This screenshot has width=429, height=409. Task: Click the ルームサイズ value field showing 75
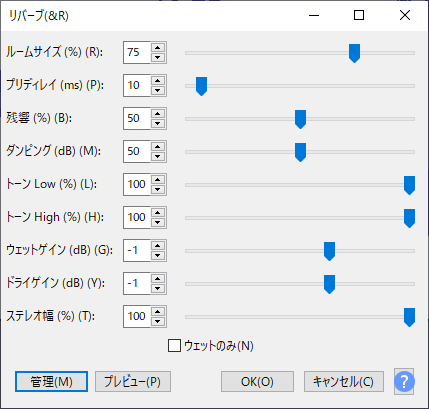coord(137,52)
